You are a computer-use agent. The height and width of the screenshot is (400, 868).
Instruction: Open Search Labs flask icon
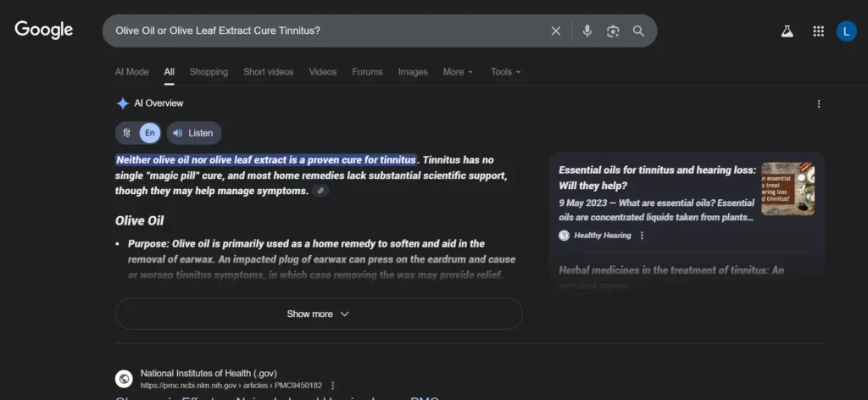coord(787,31)
